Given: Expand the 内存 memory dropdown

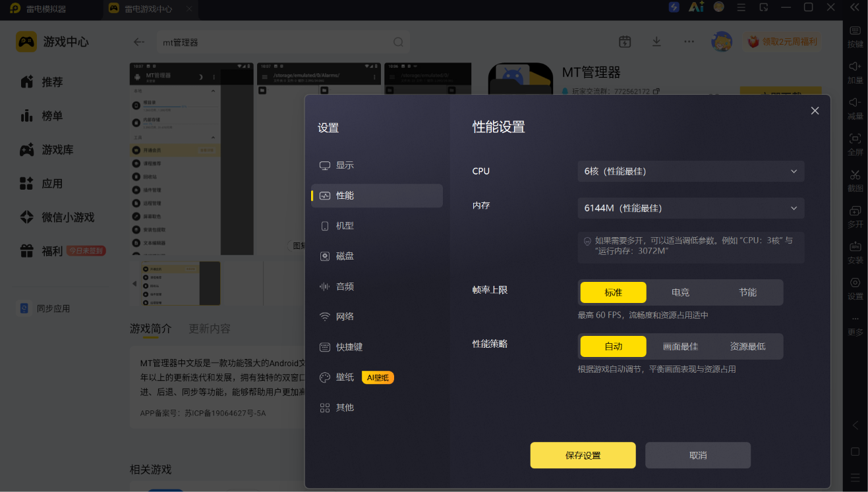Looking at the screenshot, I should [691, 208].
